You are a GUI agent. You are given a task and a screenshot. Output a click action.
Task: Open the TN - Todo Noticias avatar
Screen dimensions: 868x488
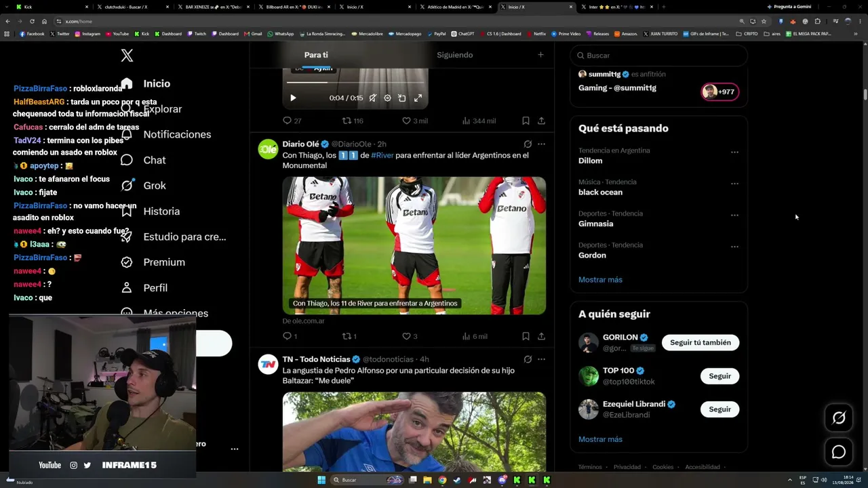(x=268, y=365)
